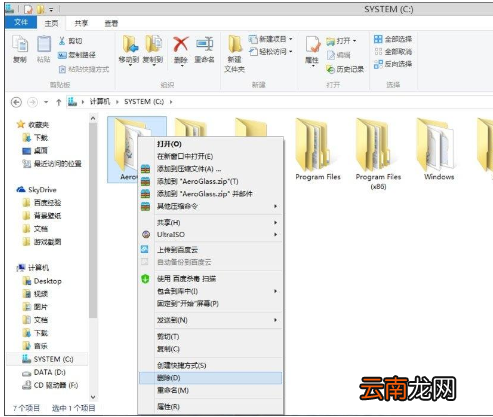Screen dimensions: 493x417
Task: Click the Up one level arrow
Action: pos(59,102)
